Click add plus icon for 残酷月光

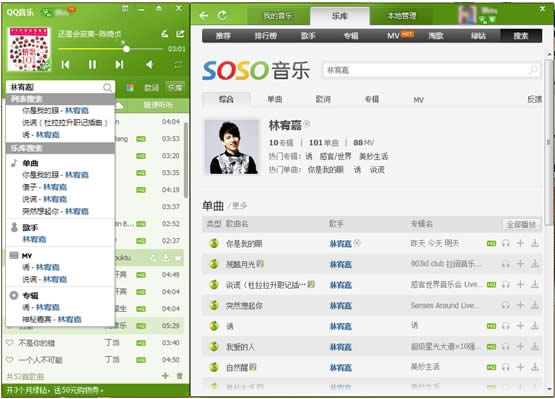click(x=520, y=264)
